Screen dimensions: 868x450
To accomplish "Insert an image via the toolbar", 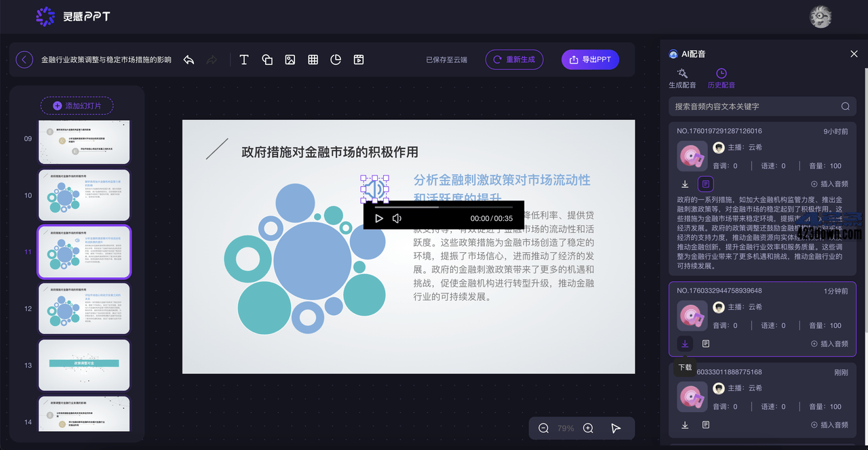I will click(x=290, y=59).
